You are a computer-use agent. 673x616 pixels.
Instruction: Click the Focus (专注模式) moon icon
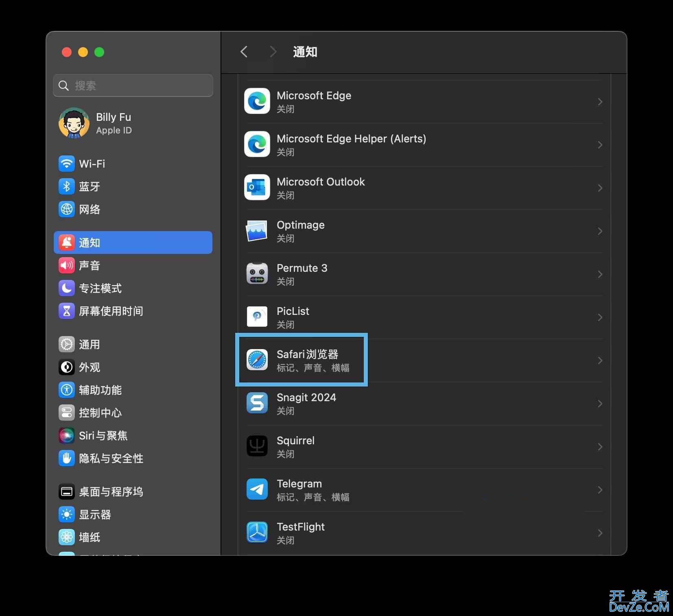(67, 288)
